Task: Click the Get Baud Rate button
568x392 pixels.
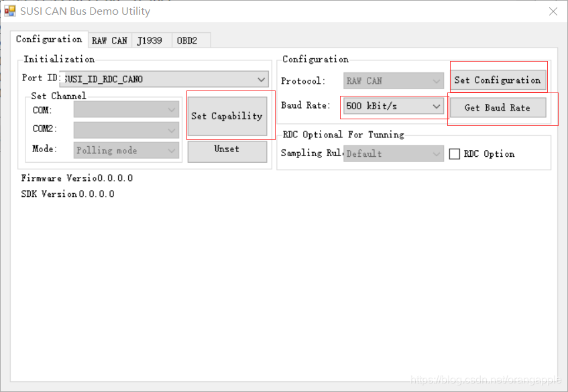Action: pyautogui.click(x=498, y=107)
